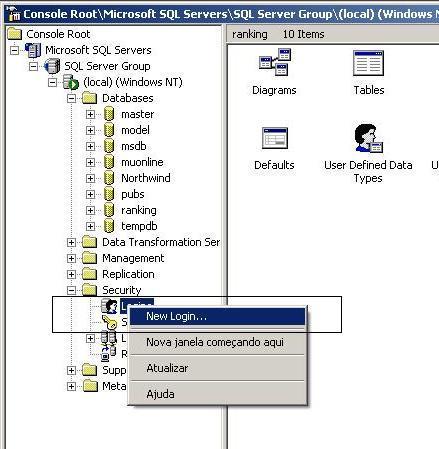Expand the Management folder
The image size is (439, 449).
coord(71,258)
